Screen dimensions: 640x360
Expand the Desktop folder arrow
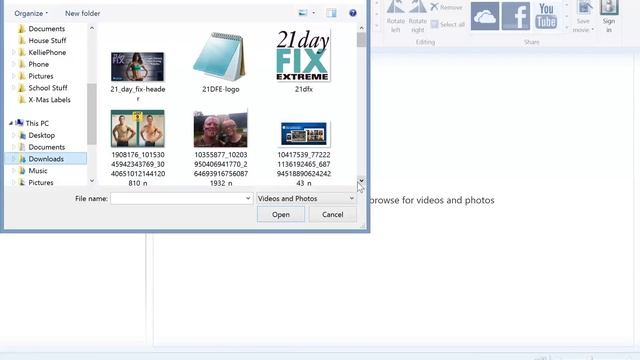point(13,135)
